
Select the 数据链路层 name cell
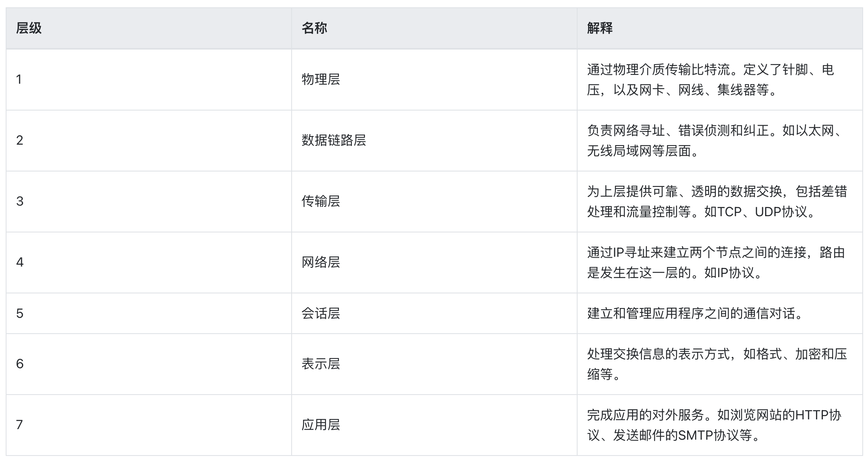click(x=334, y=140)
